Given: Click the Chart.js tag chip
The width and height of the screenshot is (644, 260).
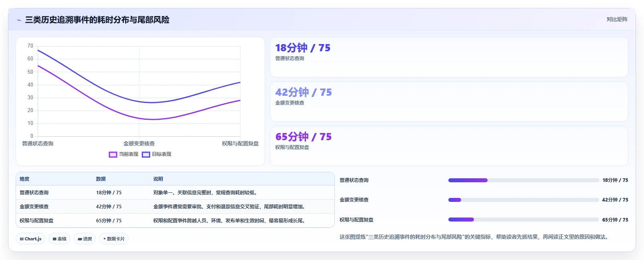Looking at the screenshot, I should [30, 239].
